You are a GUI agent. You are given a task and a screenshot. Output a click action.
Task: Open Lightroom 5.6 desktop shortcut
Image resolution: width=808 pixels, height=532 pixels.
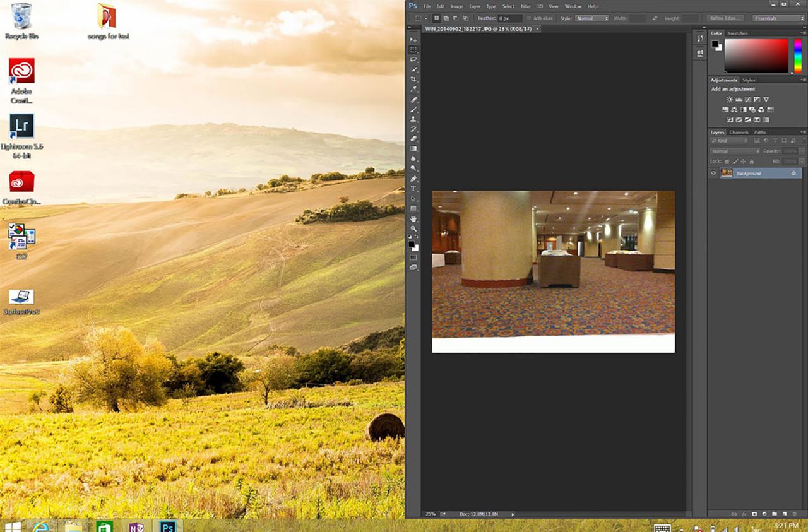[21, 136]
